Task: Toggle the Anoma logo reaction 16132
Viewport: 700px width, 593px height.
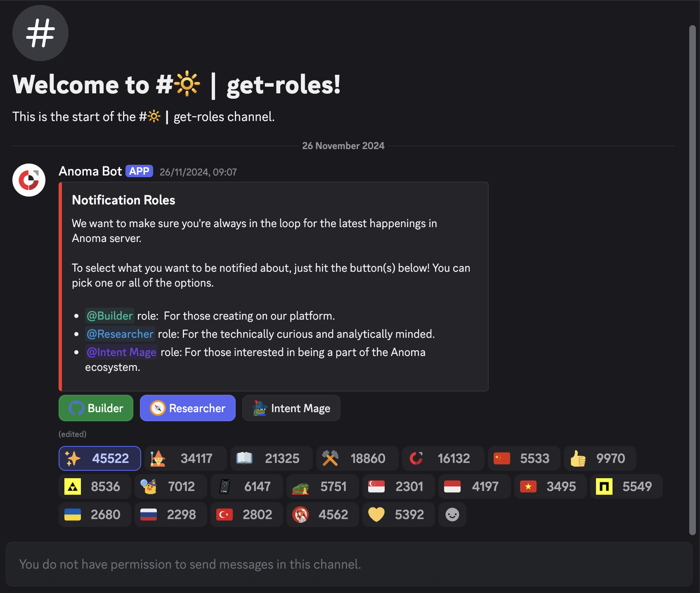Action: click(x=443, y=458)
